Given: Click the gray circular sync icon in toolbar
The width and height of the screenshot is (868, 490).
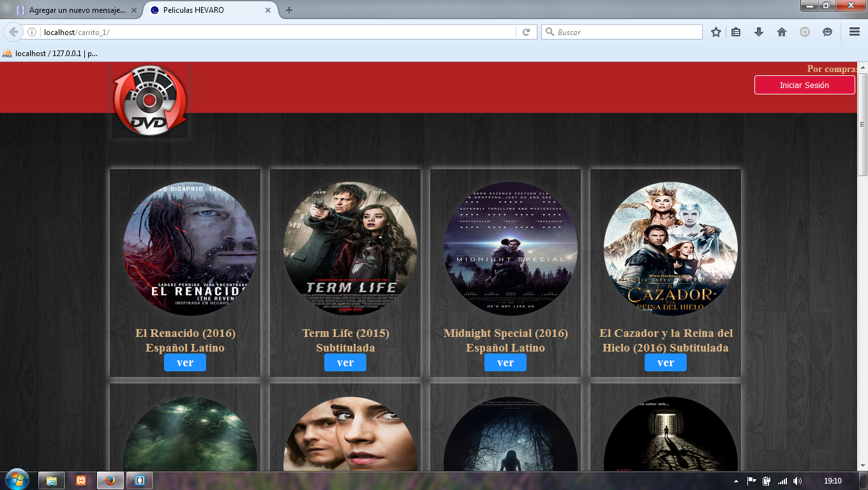Looking at the screenshot, I should click(805, 32).
